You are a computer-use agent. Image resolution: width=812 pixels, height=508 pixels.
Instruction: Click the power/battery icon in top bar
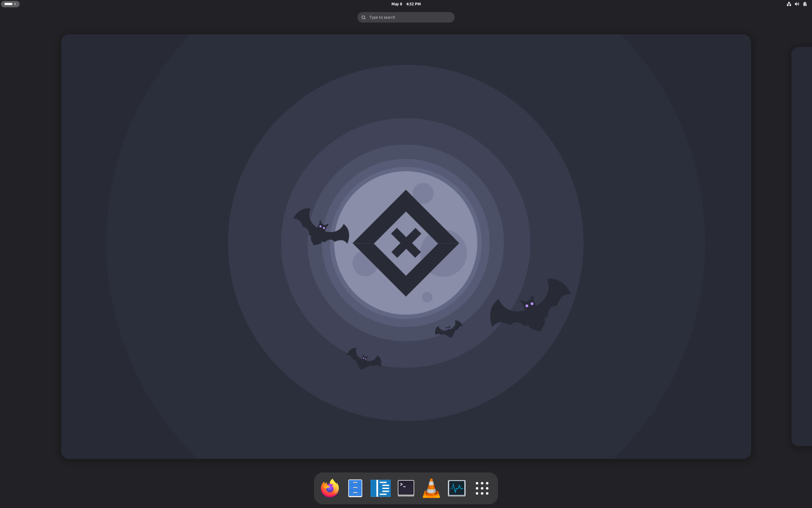click(805, 4)
